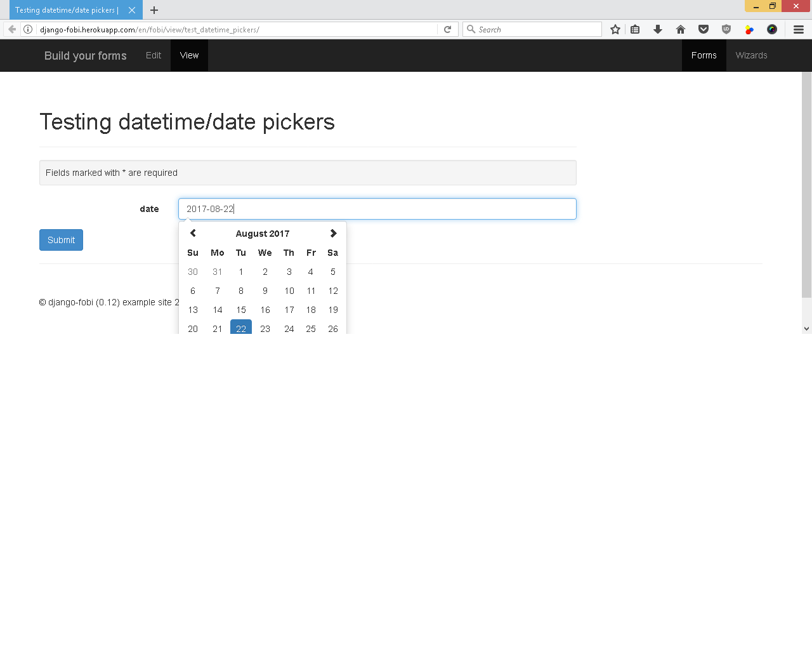Submit the form
This screenshot has height=650, width=812.
61,240
